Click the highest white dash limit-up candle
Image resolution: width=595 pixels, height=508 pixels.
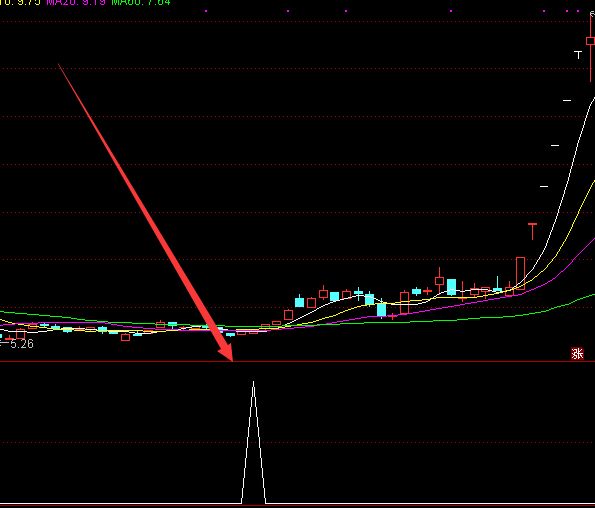click(567, 101)
